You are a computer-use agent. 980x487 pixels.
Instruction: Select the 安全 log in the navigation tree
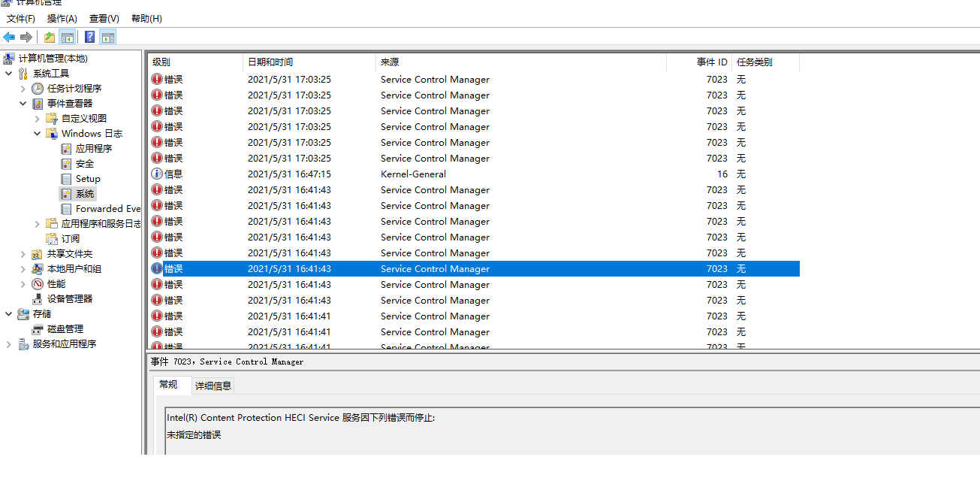[x=85, y=163]
